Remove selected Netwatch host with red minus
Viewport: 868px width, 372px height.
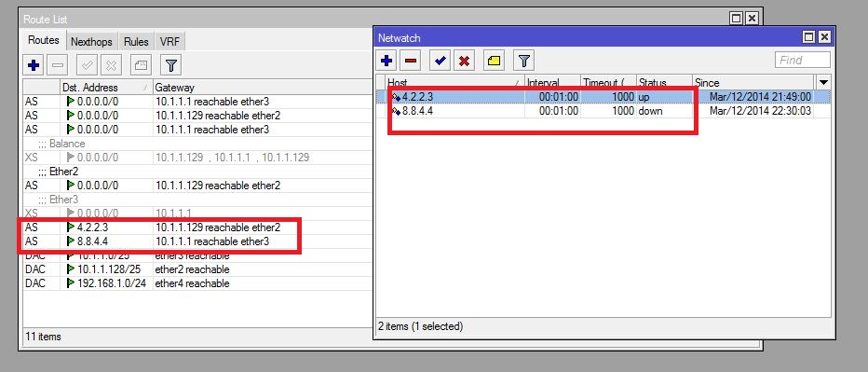(411, 61)
